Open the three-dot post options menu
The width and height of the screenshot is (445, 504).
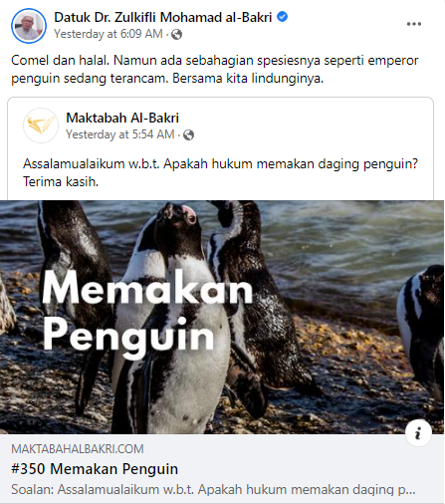[x=414, y=24]
